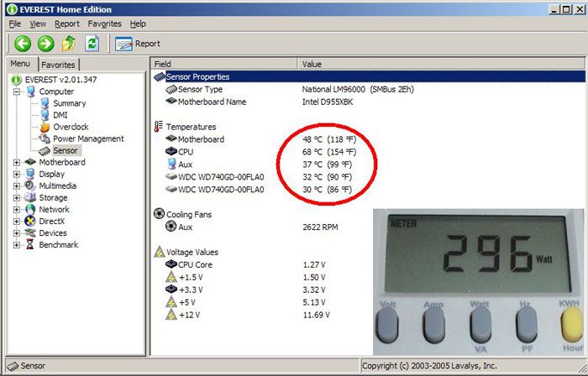Click the CPU temperature chip icon
The width and height of the screenshot is (588, 376).
[171, 152]
